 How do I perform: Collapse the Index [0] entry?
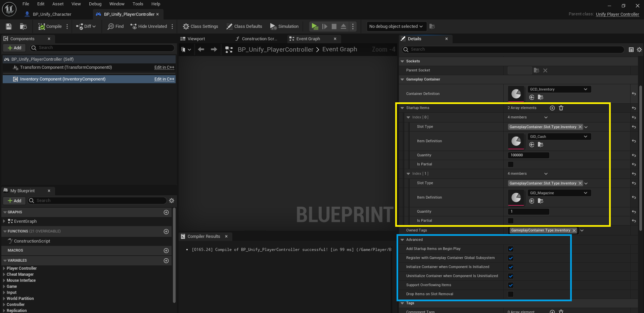pyautogui.click(x=408, y=117)
